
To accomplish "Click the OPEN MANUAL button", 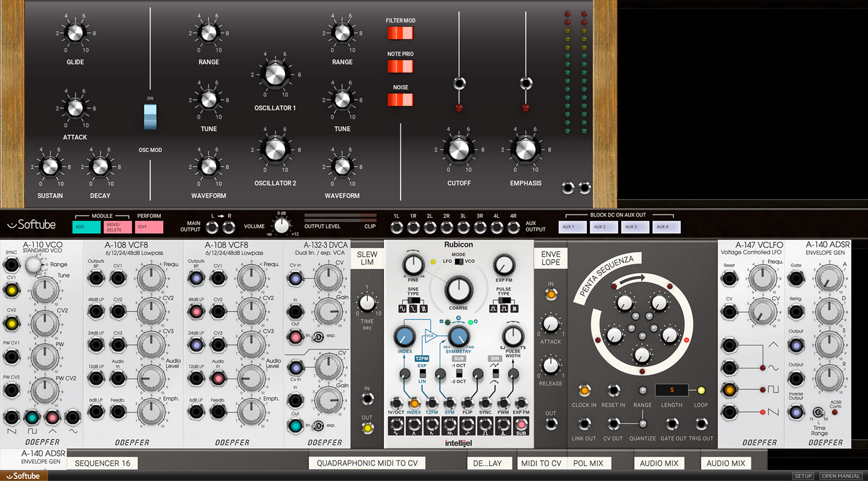I will click(840, 476).
